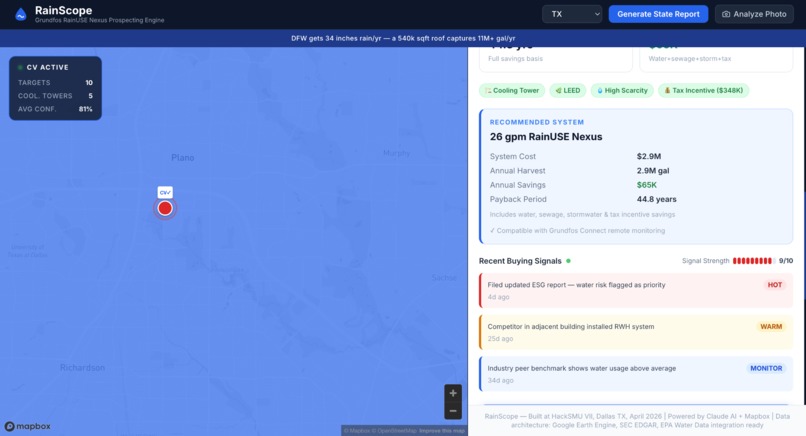This screenshot has height=436, width=806.
Task: Click the green dot beside Recent Buying Signals
Action: pos(569,261)
